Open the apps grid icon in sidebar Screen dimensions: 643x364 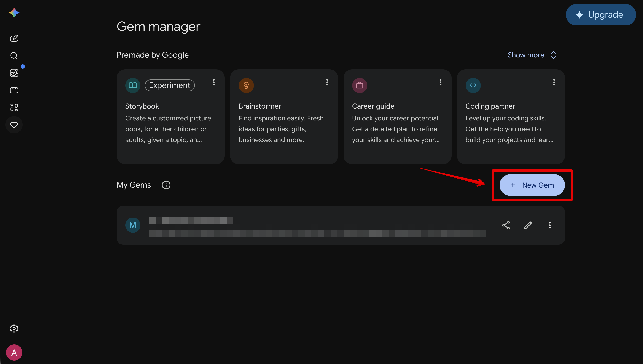pos(14,108)
